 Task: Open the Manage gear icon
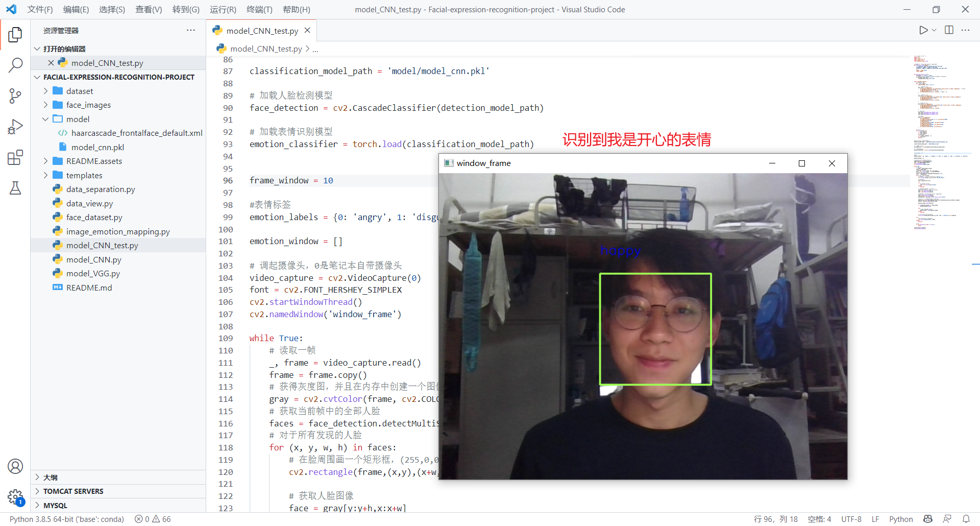15,496
